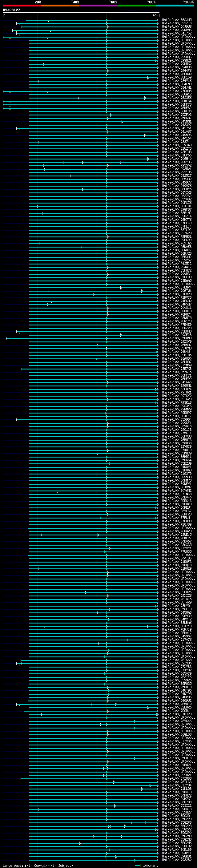This screenshot has height=868, width=197.
Task: Open hit UniRef100_Q41752
Action: point(177,33)
